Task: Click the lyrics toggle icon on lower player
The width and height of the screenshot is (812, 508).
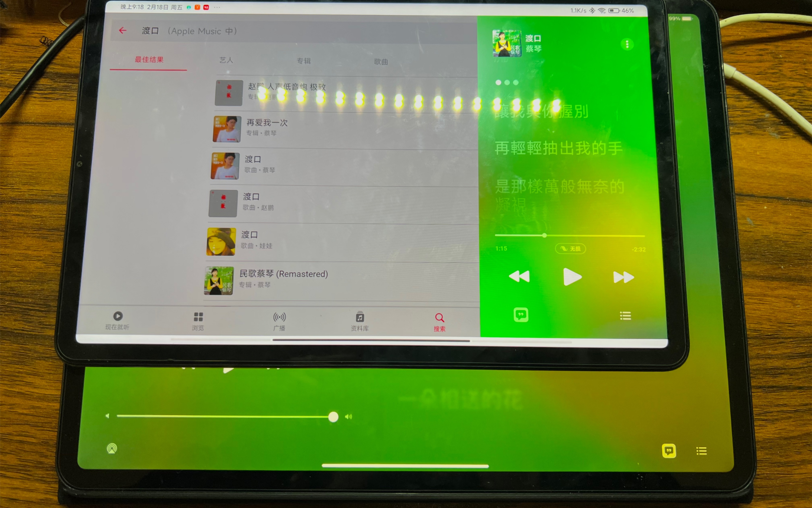Action: click(x=669, y=449)
